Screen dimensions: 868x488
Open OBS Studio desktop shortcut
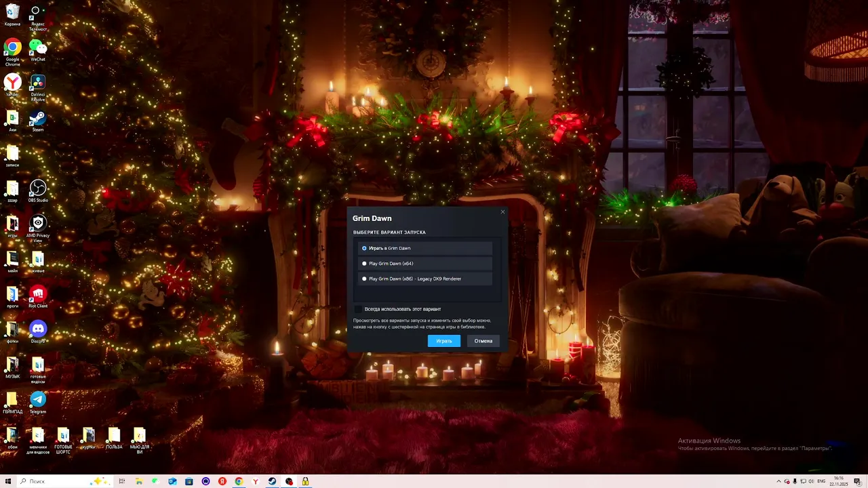(x=38, y=191)
